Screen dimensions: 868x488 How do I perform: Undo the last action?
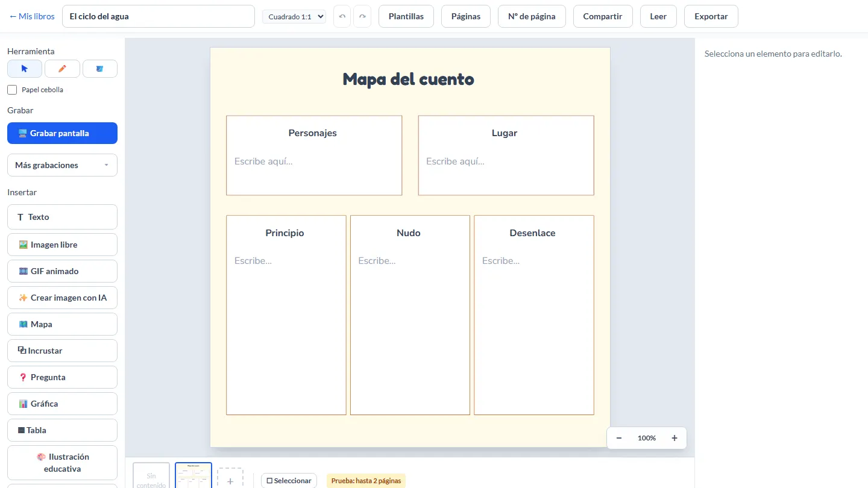coord(342,16)
